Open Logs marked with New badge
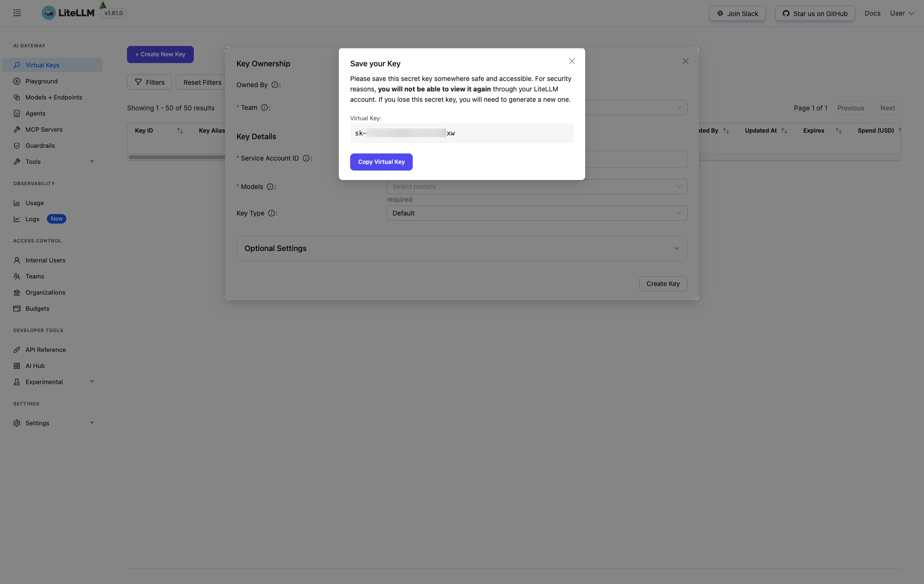The height and width of the screenshot is (584, 924). pyautogui.click(x=32, y=219)
